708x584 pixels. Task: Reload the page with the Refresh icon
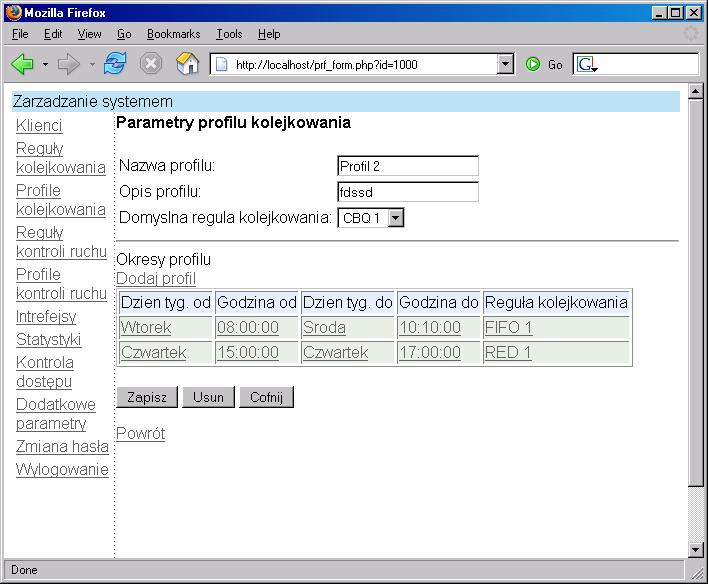[115, 63]
